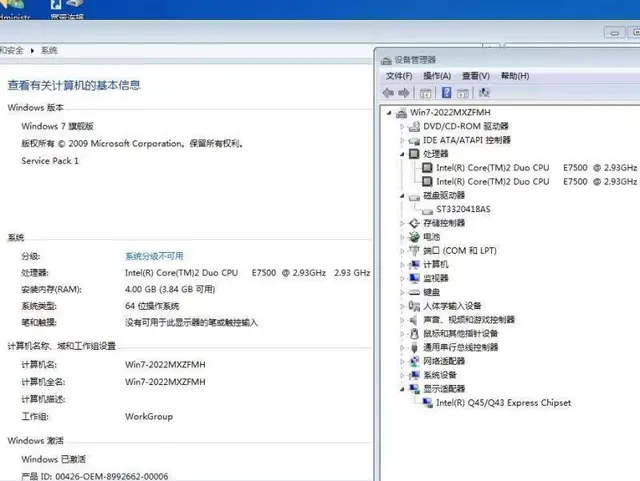Select the 鼠标和其他指针设备 mouse icon
The width and height of the screenshot is (640, 481).
click(x=414, y=334)
